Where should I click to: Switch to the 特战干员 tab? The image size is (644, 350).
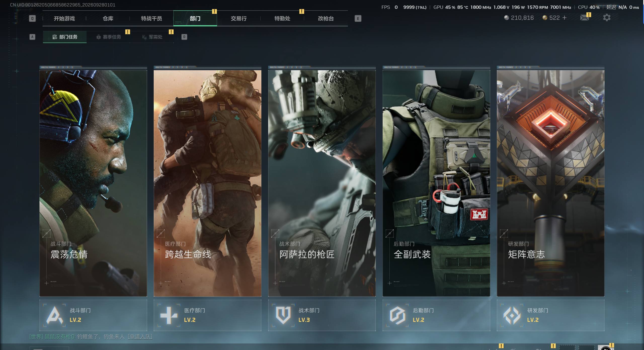pos(151,18)
